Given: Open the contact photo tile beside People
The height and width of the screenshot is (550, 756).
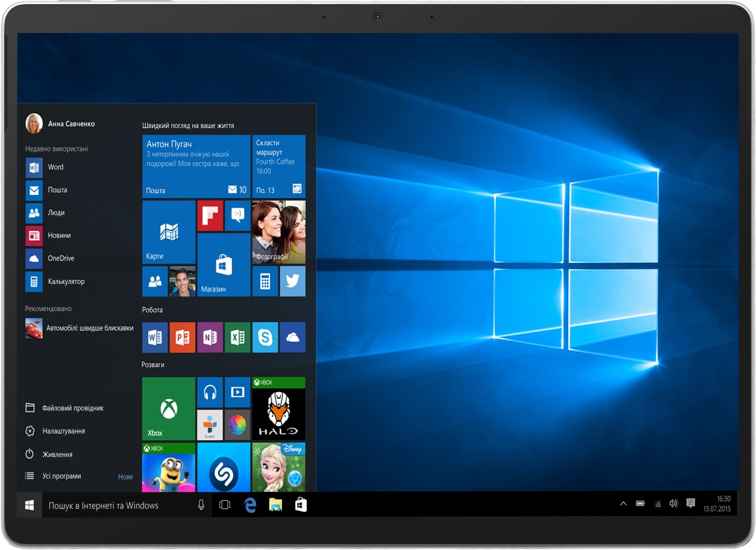Looking at the screenshot, I should [182, 281].
